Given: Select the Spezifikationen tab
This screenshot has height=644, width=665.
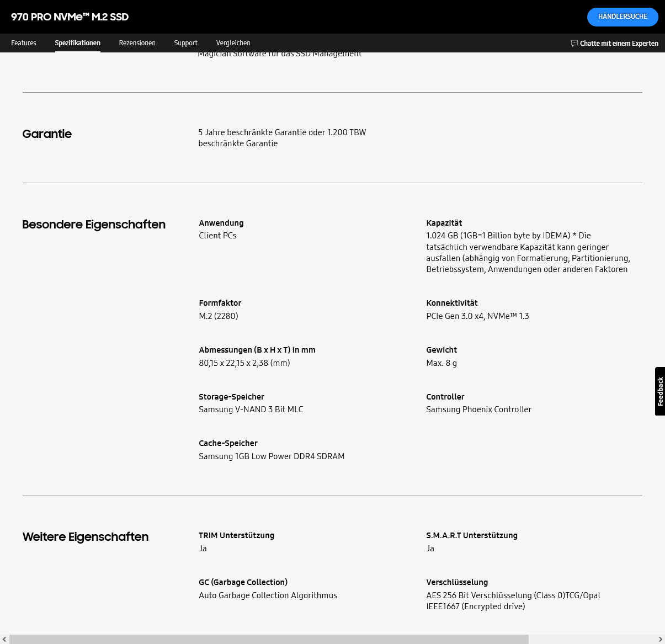Looking at the screenshot, I should [78, 43].
